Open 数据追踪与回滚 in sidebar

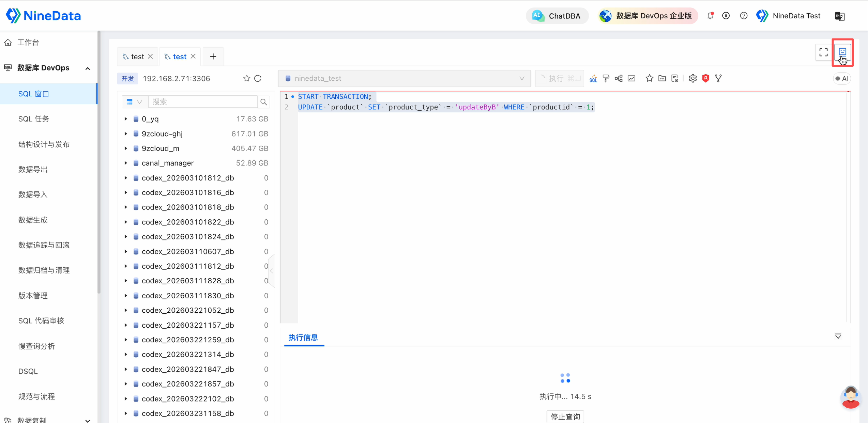(x=44, y=245)
